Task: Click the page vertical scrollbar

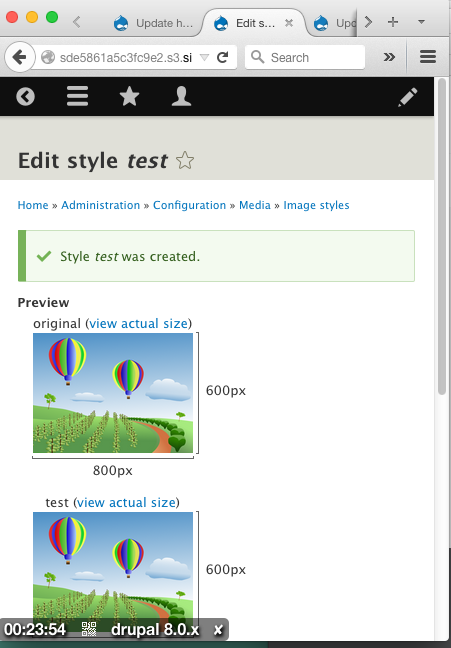Action: click(441, 237)
